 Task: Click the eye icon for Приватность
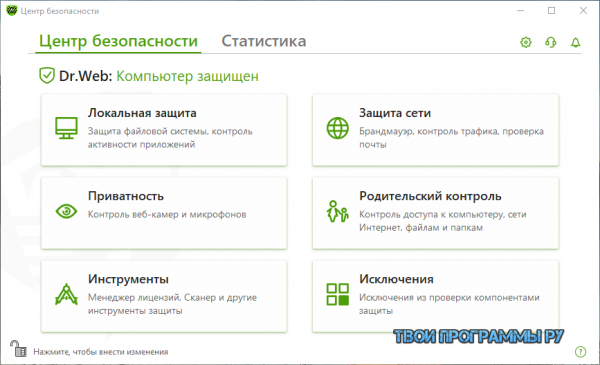(66, 211)
